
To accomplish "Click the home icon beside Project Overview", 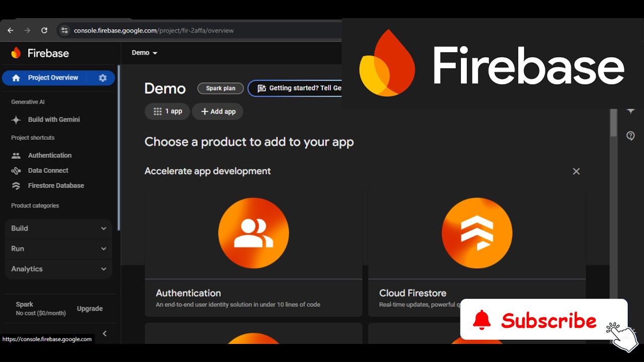I will 16,78.
